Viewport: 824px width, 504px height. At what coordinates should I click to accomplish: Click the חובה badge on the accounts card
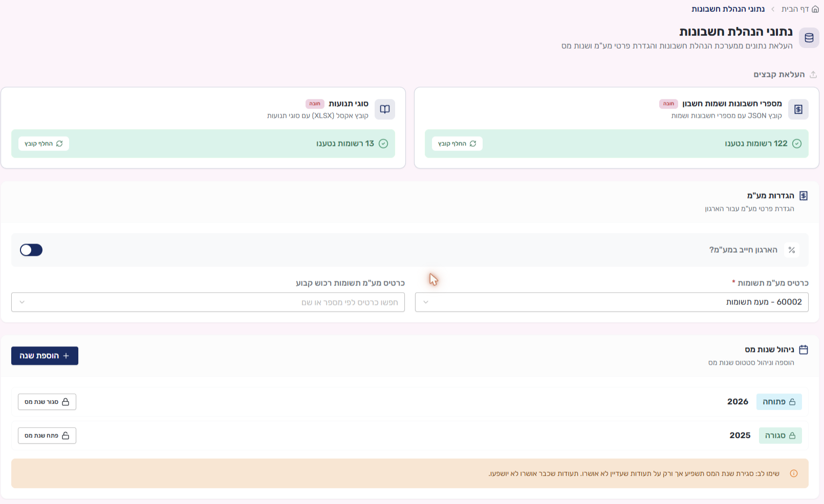[x=668, y=103]
